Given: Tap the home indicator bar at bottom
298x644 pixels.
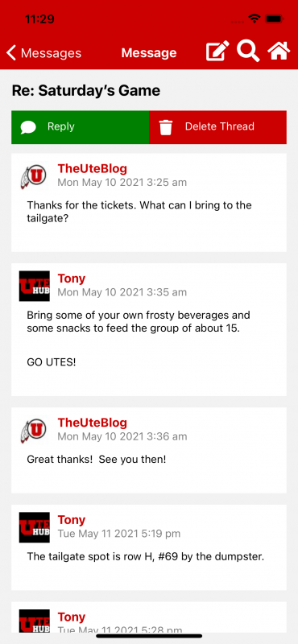Looking at the screenshot, I should click(149, 636).
